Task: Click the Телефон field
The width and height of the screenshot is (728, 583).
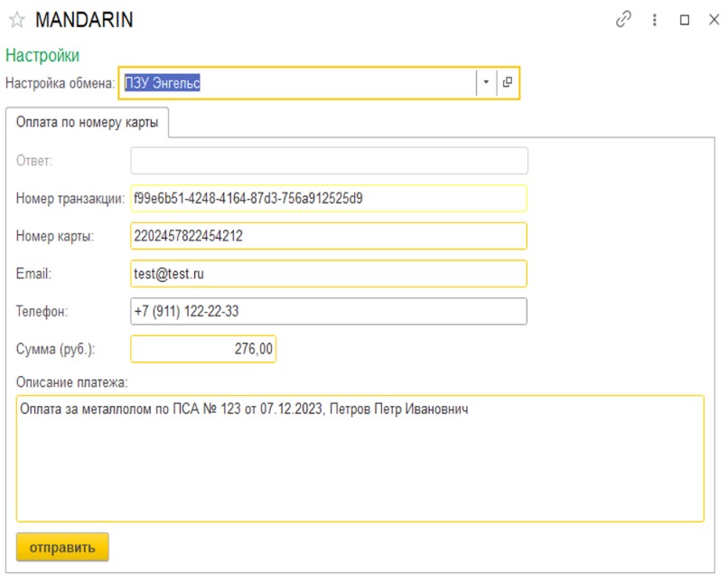Action: point(329,311)
